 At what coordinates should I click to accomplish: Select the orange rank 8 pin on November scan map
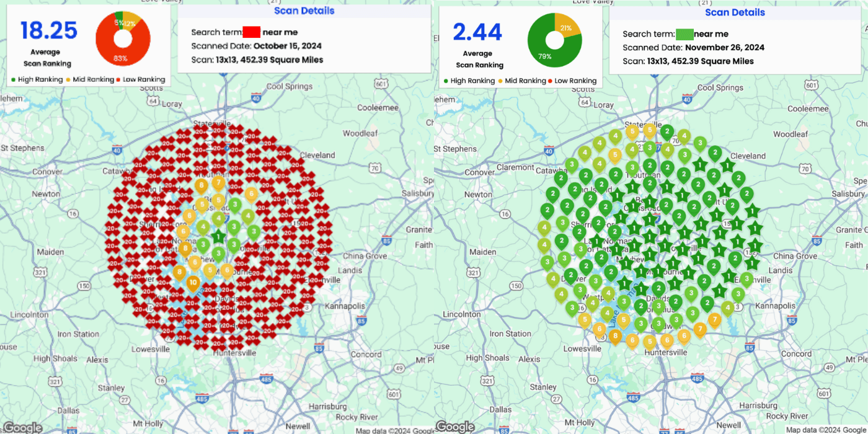coord(615,336)
